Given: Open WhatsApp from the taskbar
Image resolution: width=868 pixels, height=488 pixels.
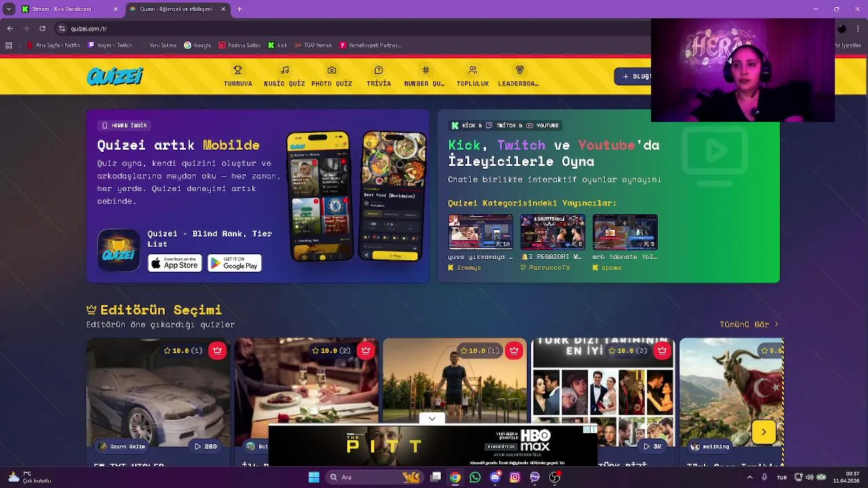Looking at the screenshot, I should (475, 477).
